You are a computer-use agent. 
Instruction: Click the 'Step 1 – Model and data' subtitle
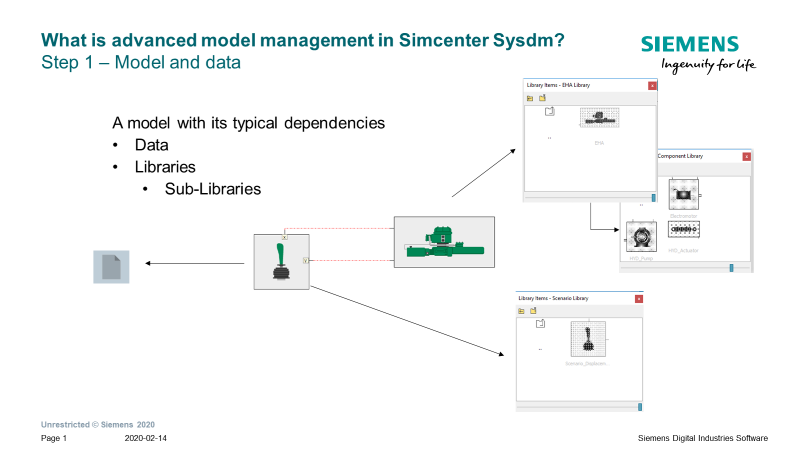click(x=141, y=62)
